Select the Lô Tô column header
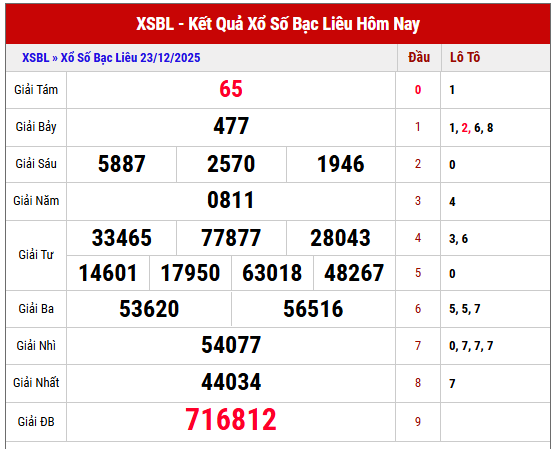This screenshot has height=449, width=557. (465, 57)
